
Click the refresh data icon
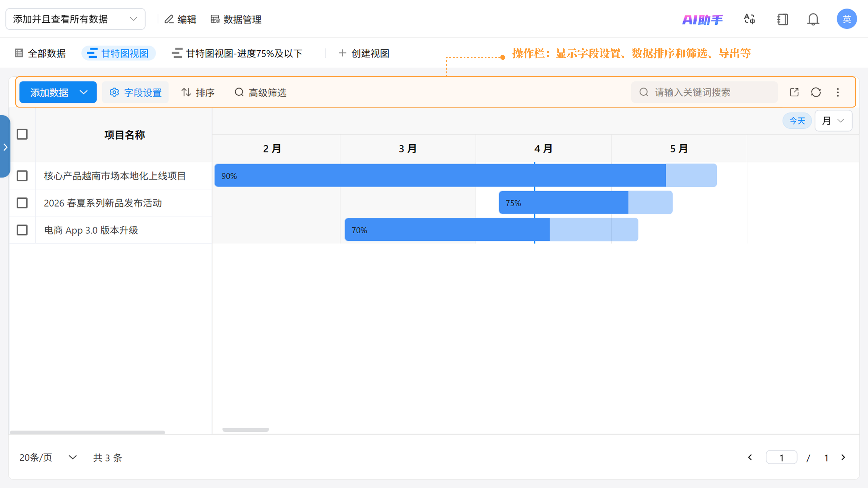[816, 92]
